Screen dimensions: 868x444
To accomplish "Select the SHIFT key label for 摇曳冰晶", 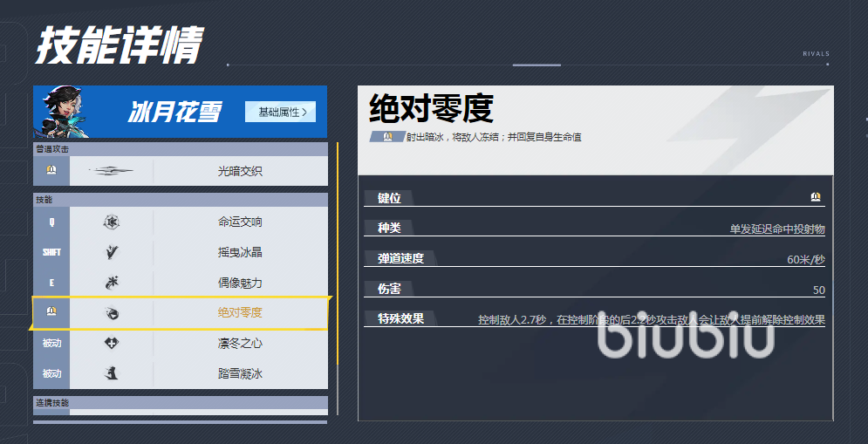I will 51,253.
